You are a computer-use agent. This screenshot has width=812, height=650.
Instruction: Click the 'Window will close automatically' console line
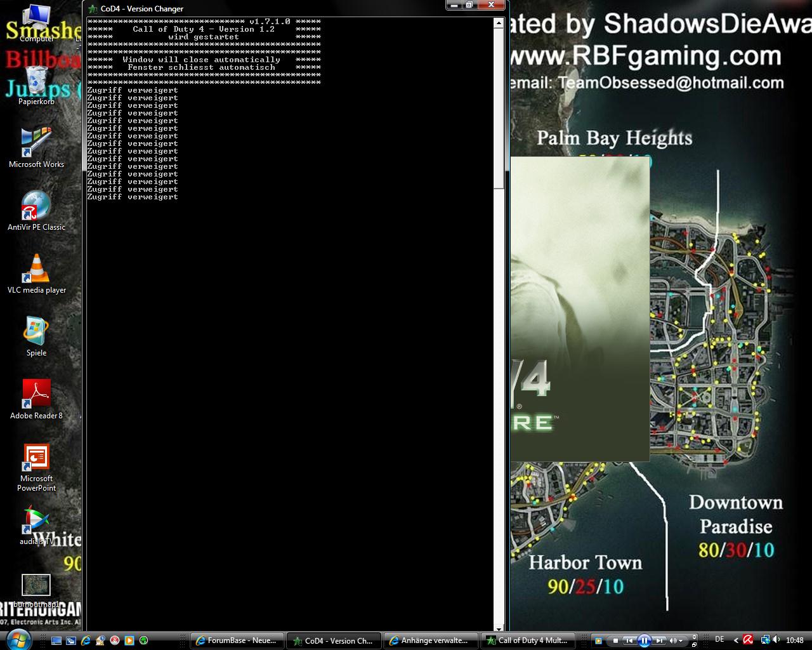click(x=201, y=60)
